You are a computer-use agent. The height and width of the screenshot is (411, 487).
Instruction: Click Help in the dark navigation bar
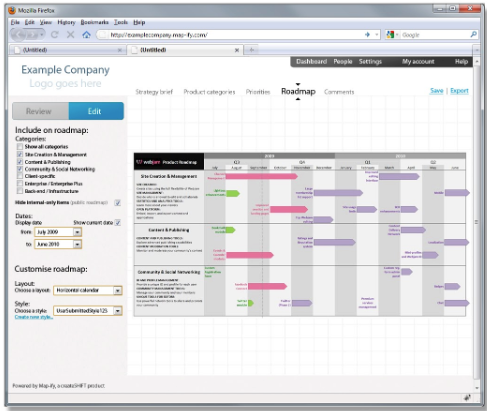pyautogui.click(x=462, y=62)
